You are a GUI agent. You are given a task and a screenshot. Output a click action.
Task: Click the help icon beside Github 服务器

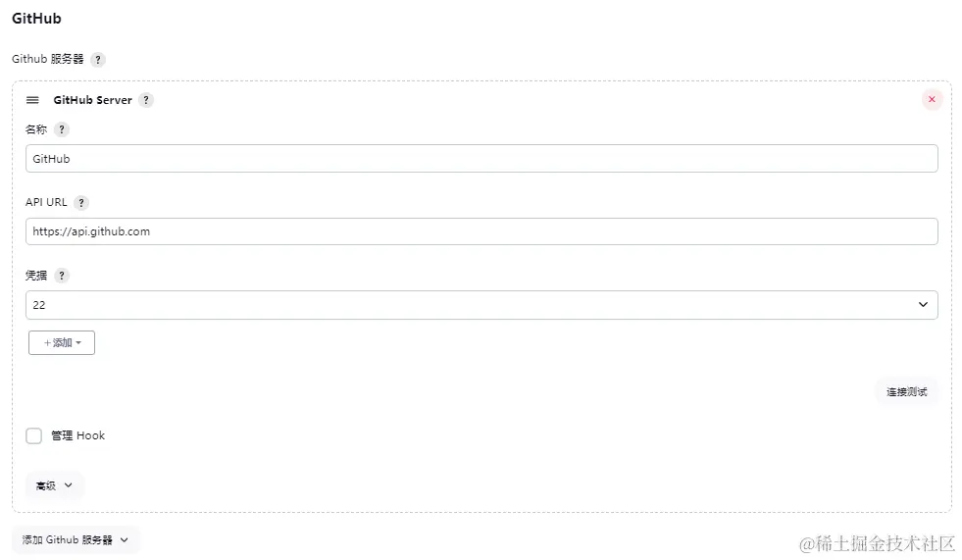(x=98, y=60)
